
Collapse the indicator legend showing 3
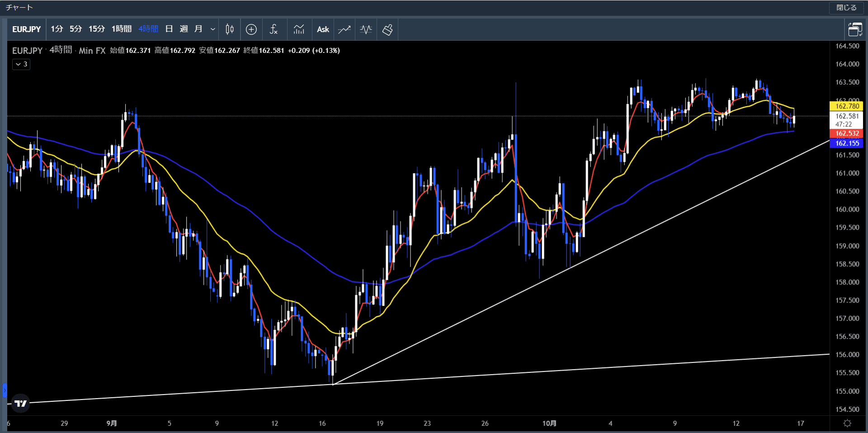point(21,64)
